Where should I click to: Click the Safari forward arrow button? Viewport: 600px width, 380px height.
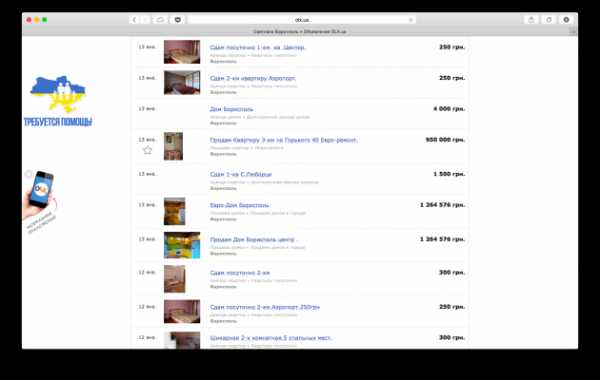click(x=145, y=20)
